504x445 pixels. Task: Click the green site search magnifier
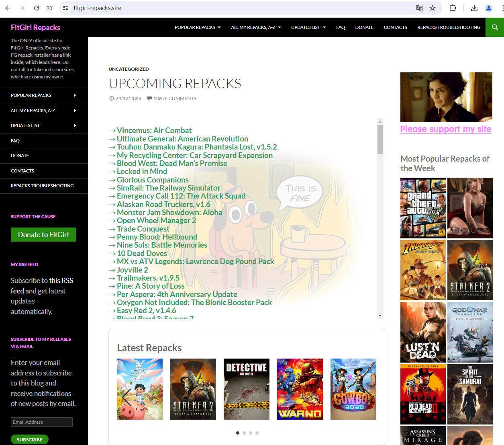[x=495, y=27]
